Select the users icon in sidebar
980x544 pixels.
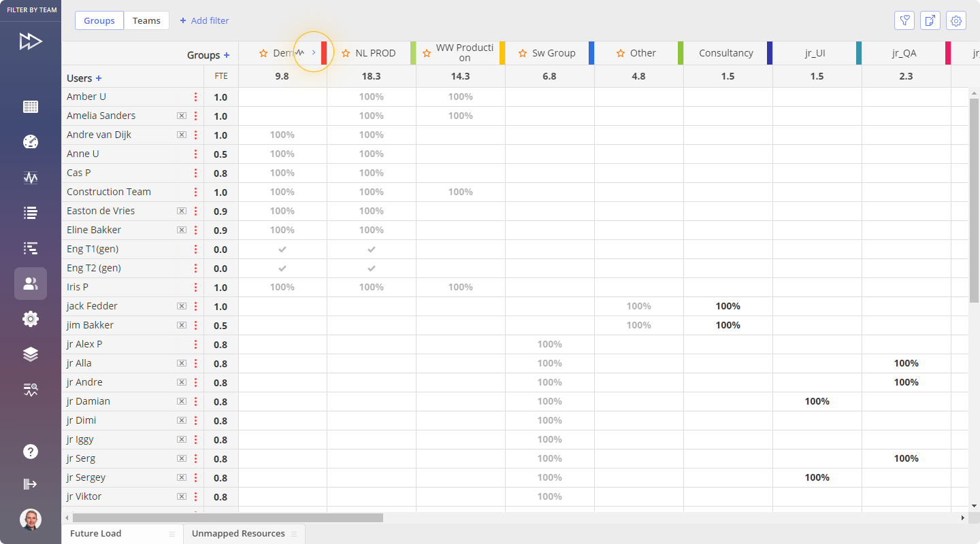(x=31, y=284)
